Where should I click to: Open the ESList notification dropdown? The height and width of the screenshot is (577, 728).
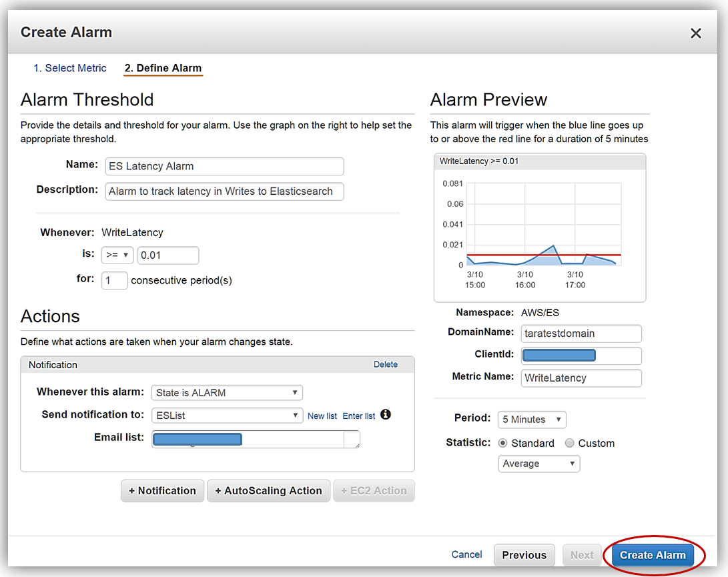pos(227,416)
